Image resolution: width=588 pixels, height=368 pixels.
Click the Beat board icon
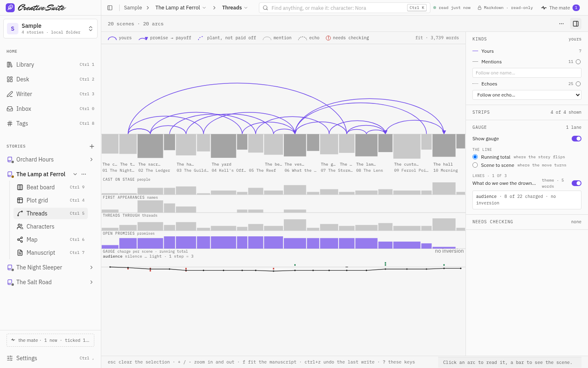[x=20, y=187]
